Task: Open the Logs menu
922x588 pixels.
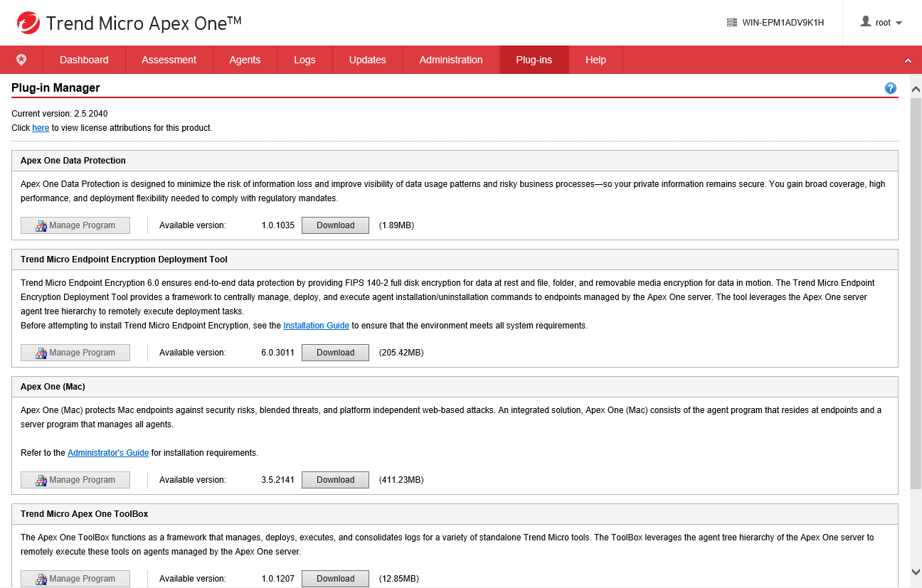Action: (x=304, y=60)
